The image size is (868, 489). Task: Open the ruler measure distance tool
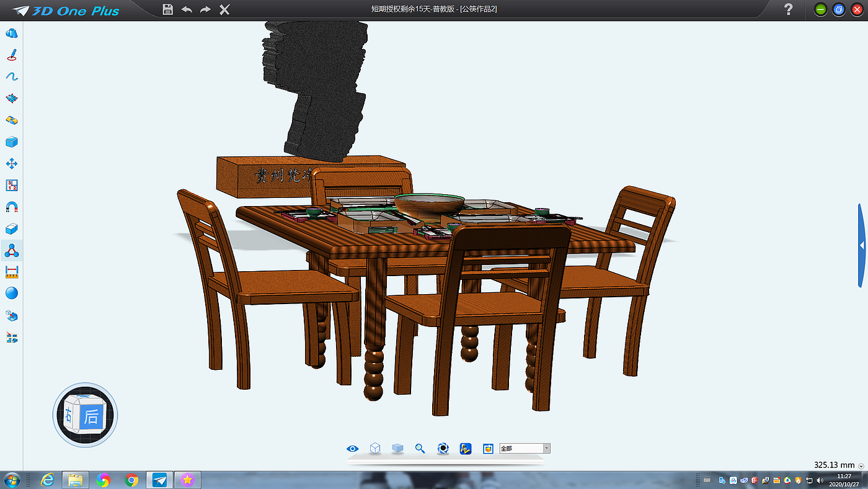click(11, 272)
